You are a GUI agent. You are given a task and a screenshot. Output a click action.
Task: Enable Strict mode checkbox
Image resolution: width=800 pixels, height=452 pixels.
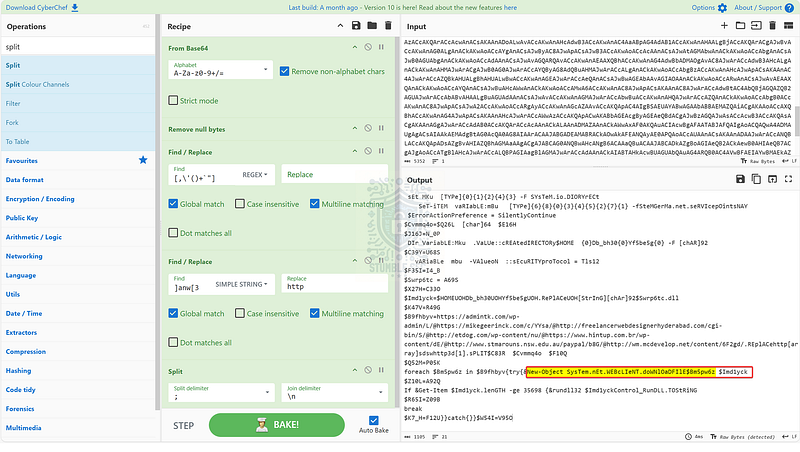click(x=173, y=101)
